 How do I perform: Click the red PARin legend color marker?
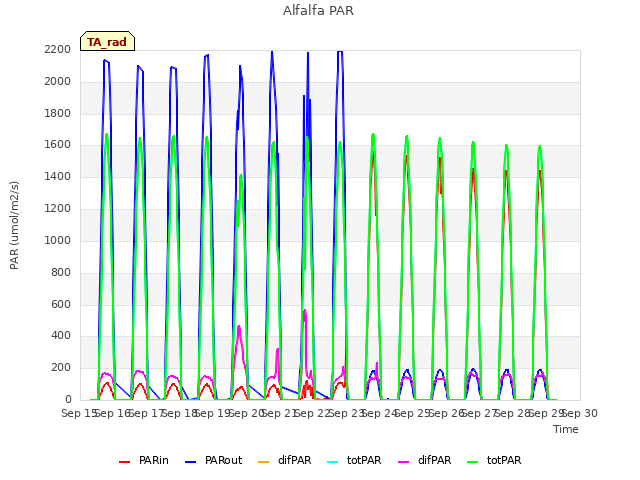(124, 462)
